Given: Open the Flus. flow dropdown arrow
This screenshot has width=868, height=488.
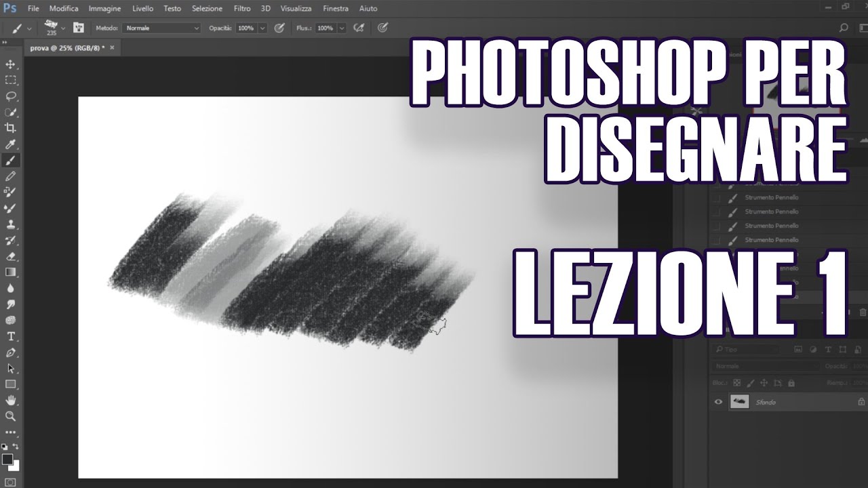Looking at the screenshot, I should tap(342, 28).
